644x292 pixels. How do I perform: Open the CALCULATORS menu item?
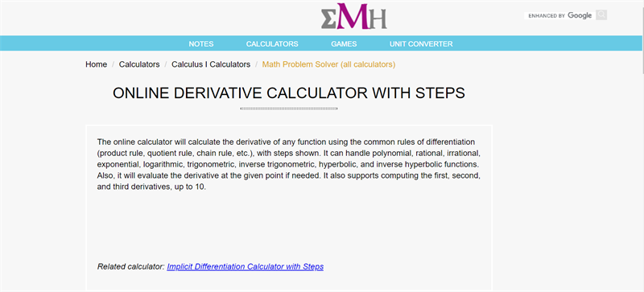[x=272, y=44]
